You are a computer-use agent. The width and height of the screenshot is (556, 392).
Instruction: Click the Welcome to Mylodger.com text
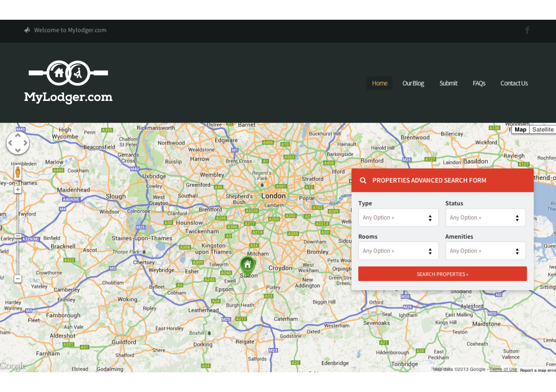70,30
